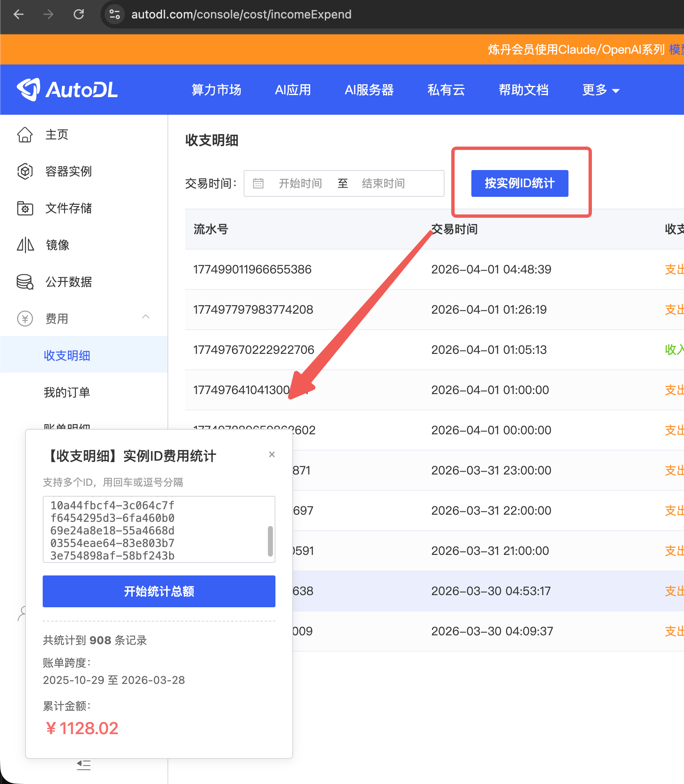Screen dimensions: 684x784
Task: Open the site info icon in the address bar
Action: pos(114,15)
